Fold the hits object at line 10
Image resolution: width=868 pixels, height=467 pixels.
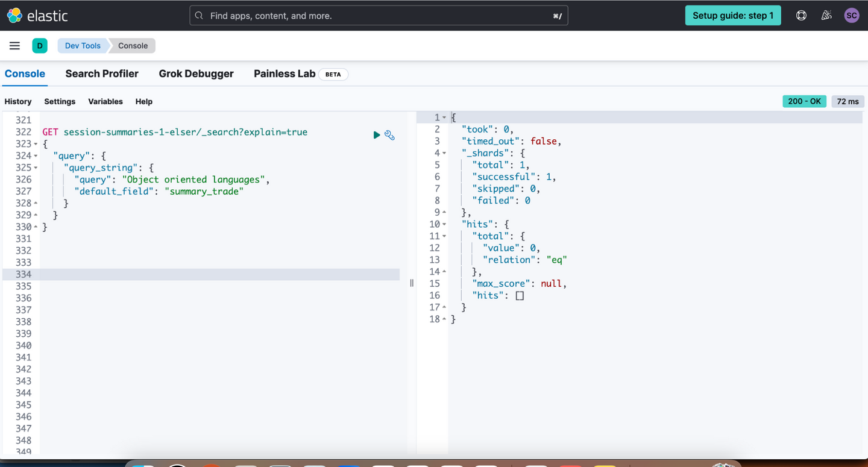point(444,225)
